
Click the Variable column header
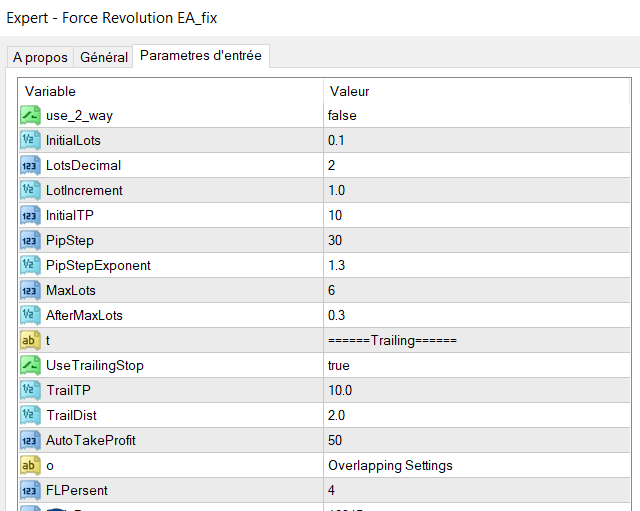pyautogui.click(x=50, y=91)
